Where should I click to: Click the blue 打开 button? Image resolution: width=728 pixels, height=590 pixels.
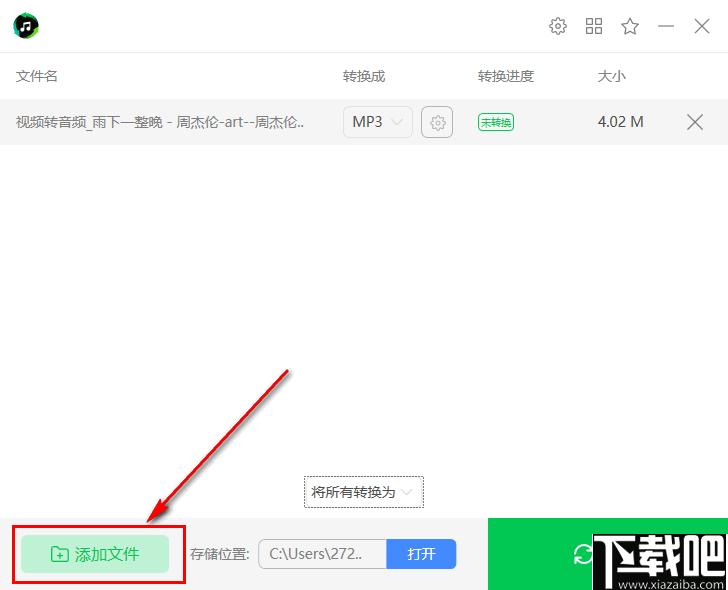(x=421, y=554)
